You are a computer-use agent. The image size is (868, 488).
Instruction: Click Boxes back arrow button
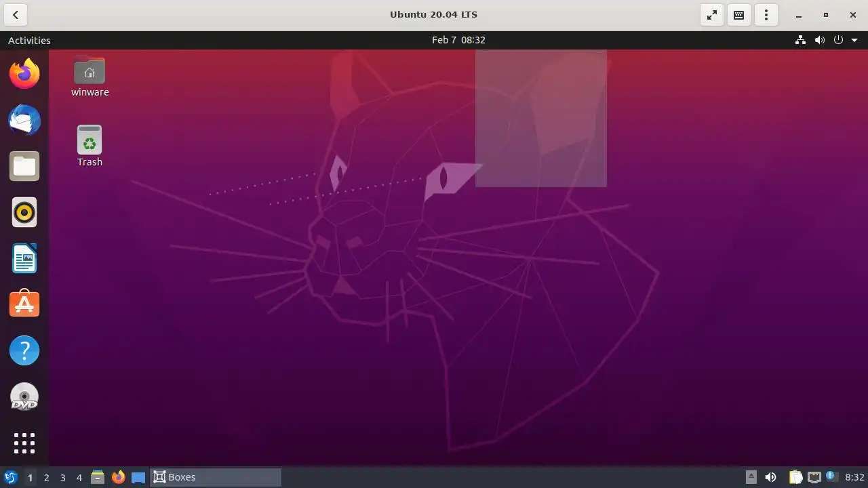click(15, 14)
